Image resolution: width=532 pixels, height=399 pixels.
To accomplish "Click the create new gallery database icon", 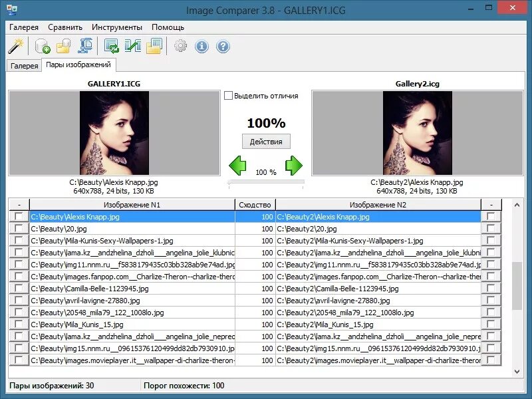I will [x=43, y=46].
